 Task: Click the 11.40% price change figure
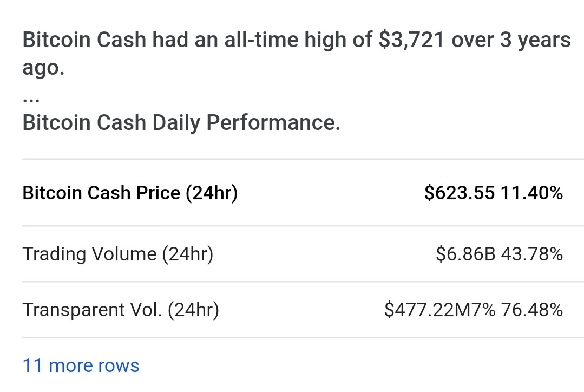pos(532,193)
